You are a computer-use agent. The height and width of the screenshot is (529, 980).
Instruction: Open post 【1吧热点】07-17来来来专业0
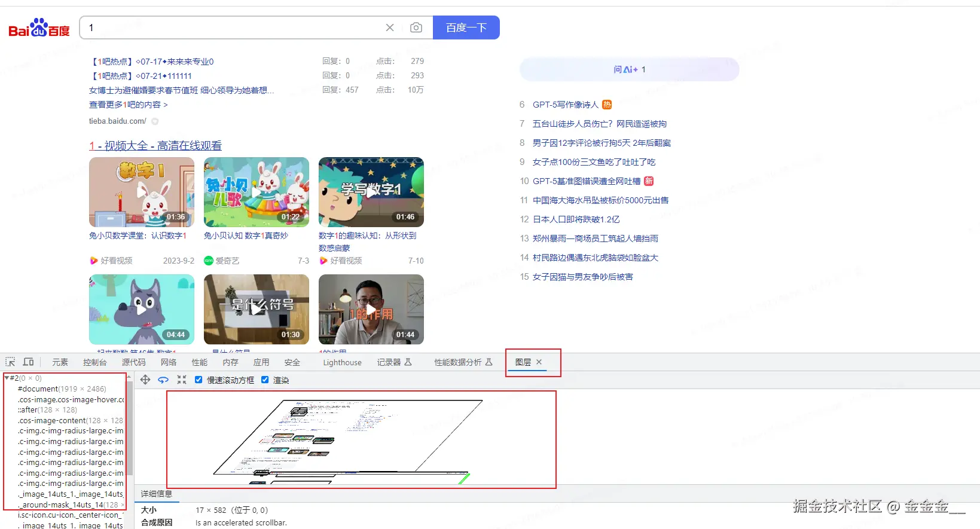point(151,62)
